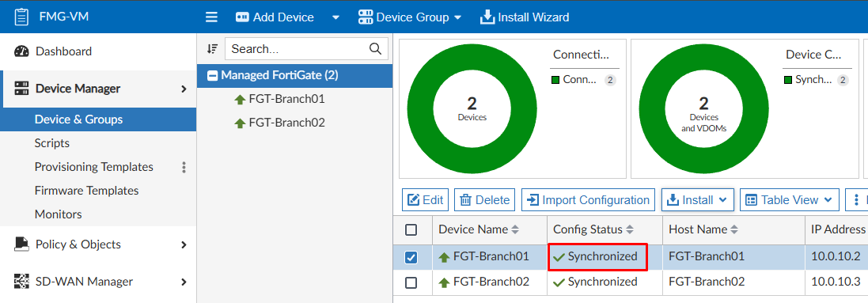Viewport: 868px width, 303px height.
Task: Click the connectivity donut chart
Action: [x=472, y=108]
